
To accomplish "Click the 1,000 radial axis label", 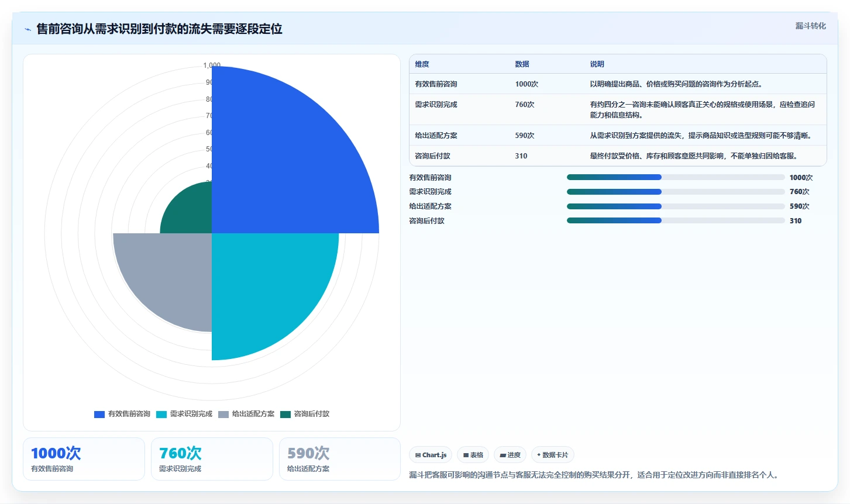I will click(212, 65).
